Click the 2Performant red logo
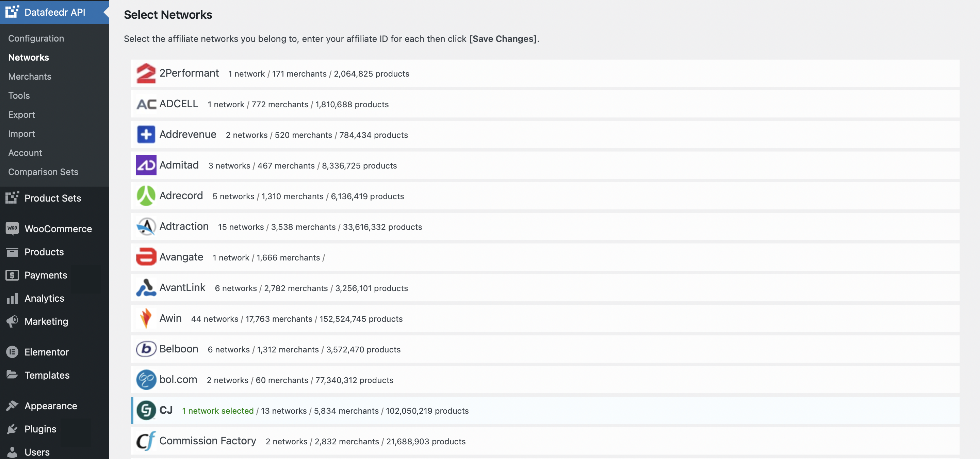This screenshot has height=459, width=980. pos(146,73)
